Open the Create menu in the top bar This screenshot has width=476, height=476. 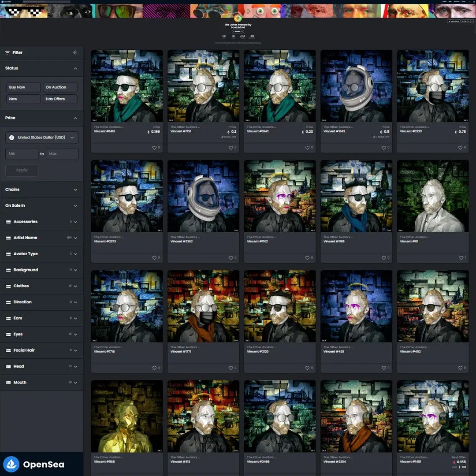click(x=464, y=1)
